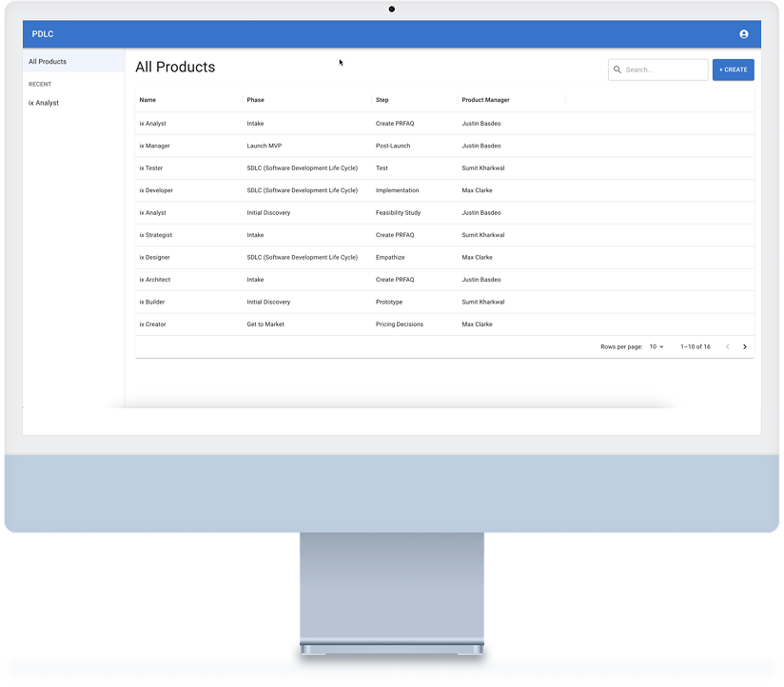The image size is (784, 687).
Task: Click the Empathize step cell
Action: [x=390, y=258]
